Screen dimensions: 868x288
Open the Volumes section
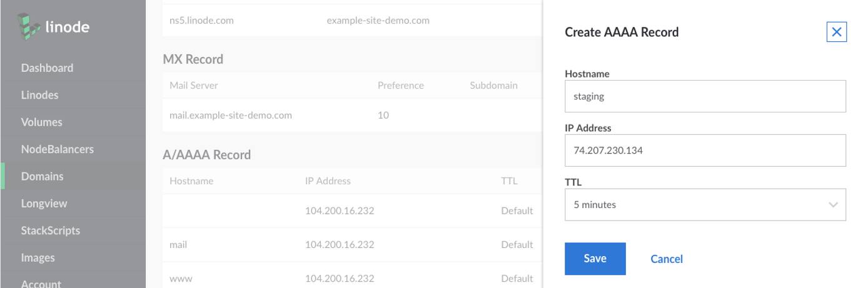(x=41, y=122)
